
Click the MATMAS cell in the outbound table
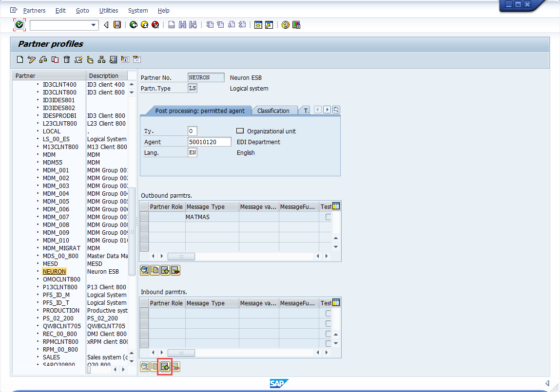212,217
